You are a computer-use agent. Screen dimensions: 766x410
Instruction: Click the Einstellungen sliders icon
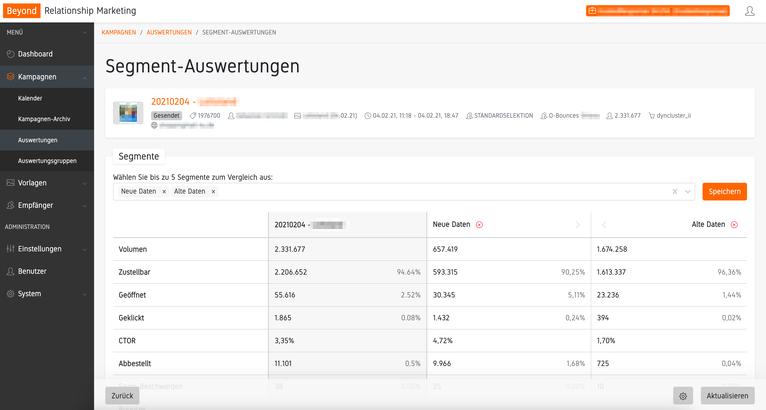point(11,249)
